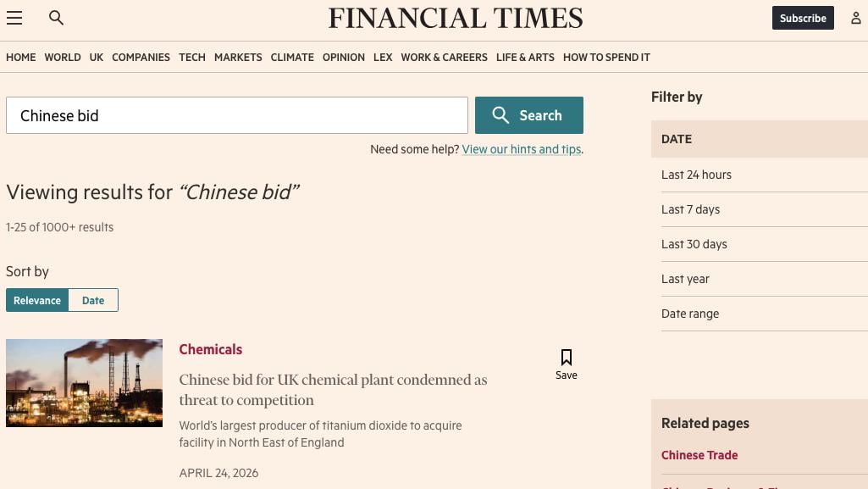Click the chemical plant article thumbnail
The width and height of the screenshot is (868, 489).
(x=84, y=383)
